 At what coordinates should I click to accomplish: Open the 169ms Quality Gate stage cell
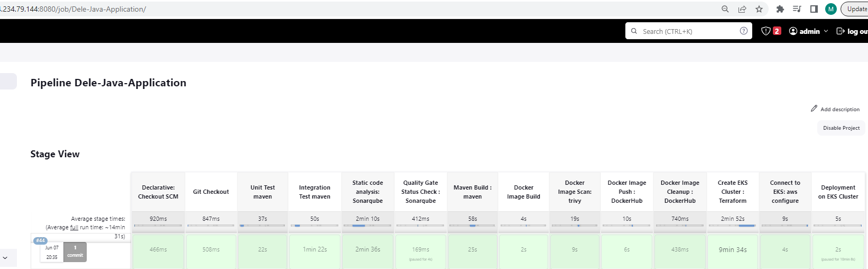[421, 252]
